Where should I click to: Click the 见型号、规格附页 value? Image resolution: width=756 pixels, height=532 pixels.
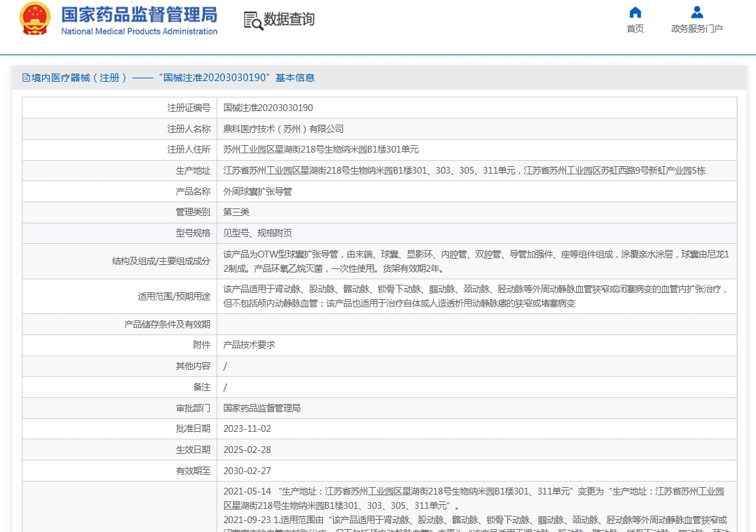257,234
